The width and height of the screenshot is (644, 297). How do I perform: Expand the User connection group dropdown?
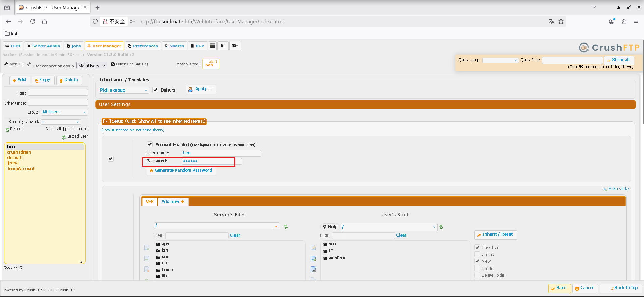coord(92,66)
